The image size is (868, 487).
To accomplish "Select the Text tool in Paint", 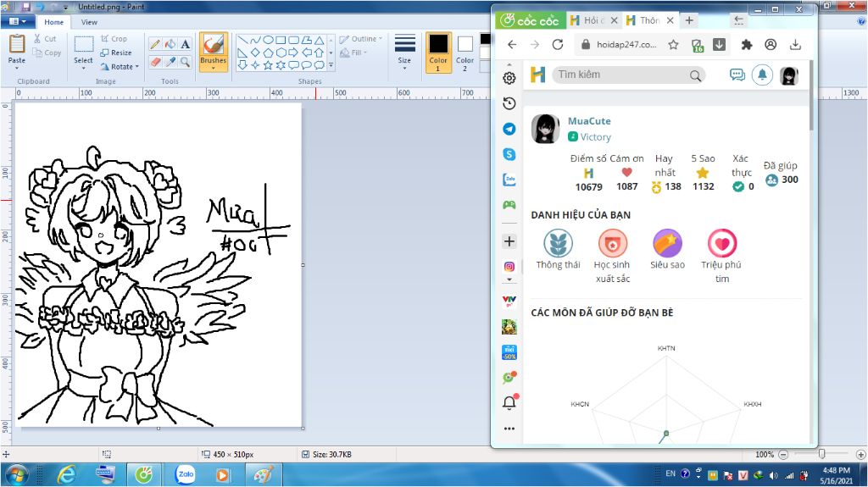I will tap(186, 44).
